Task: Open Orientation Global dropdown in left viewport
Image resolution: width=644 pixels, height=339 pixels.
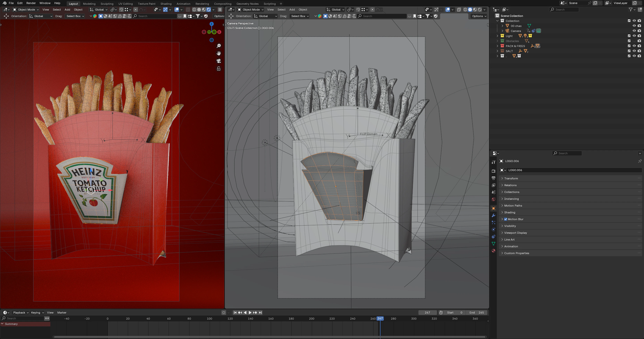Action: [41, 16]
